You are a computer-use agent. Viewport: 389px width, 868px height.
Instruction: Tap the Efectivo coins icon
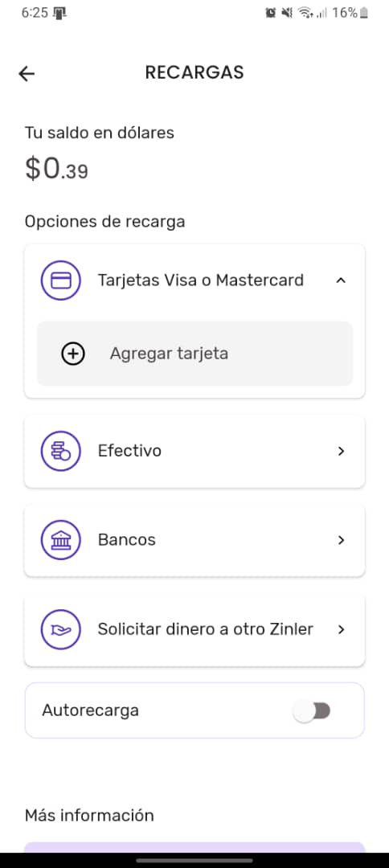tap(61, 451)
